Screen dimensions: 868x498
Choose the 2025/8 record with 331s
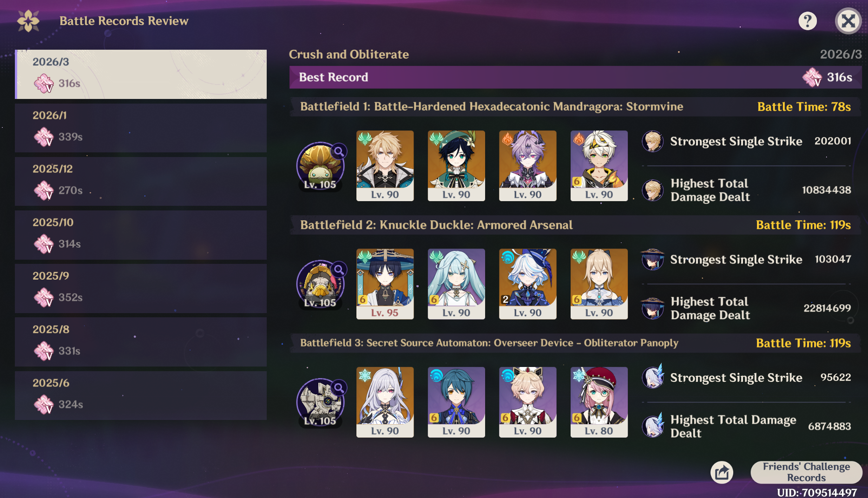click(x=141, y=341)
